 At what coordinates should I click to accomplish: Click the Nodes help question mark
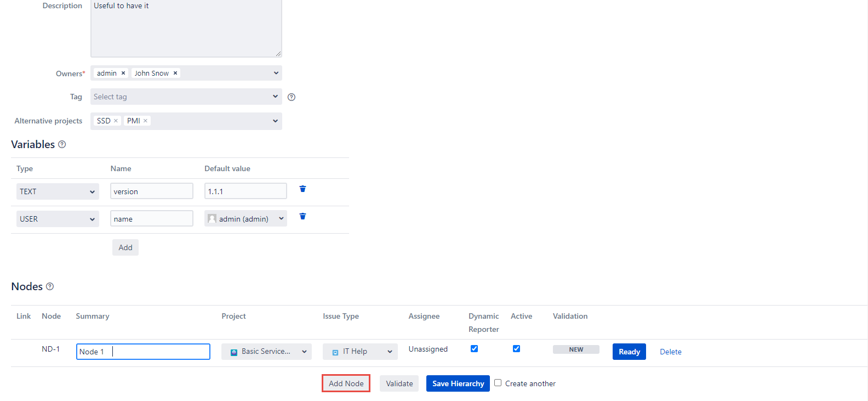click(50, 286)
